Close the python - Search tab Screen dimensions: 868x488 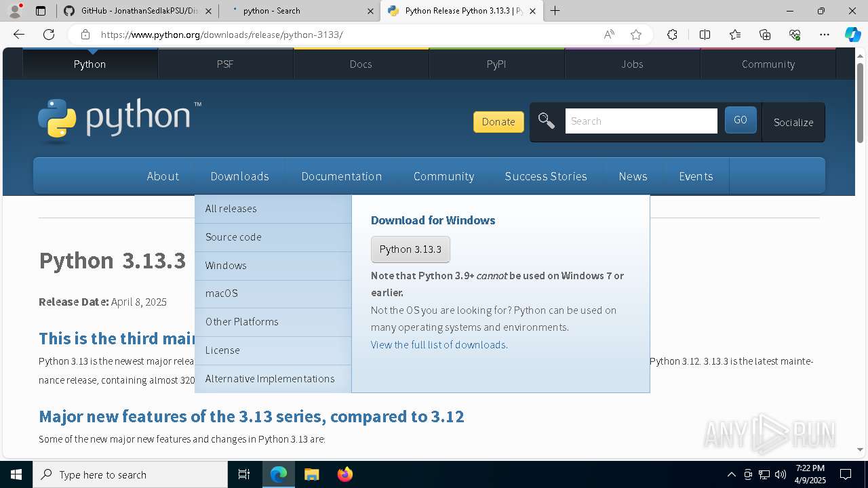point(370,11)
